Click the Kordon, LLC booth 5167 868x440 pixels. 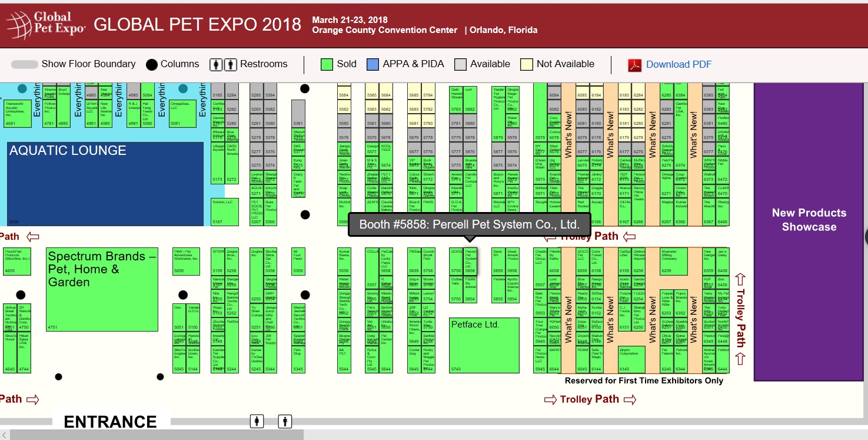(x=225, y=212)
